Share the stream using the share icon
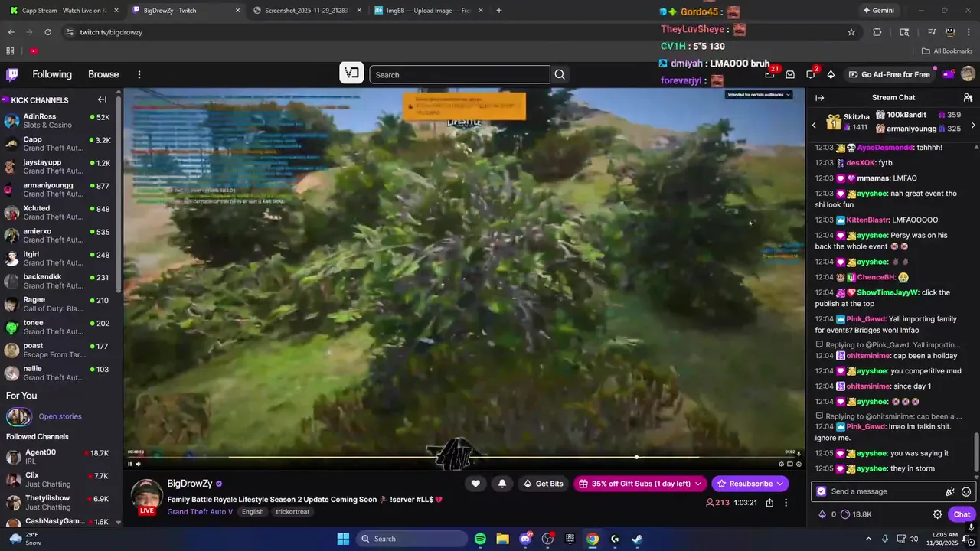 (x=769, y=503)
